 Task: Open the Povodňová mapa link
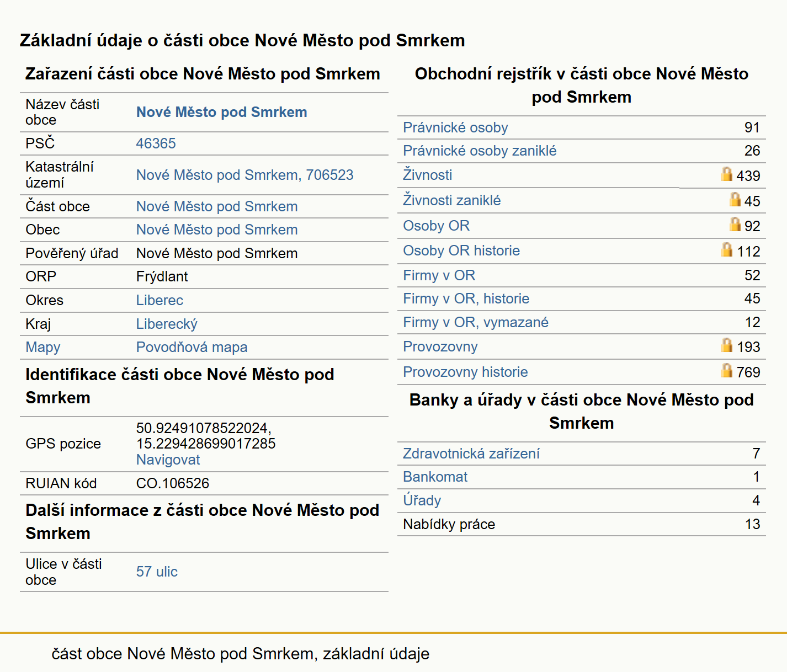tap(192, 347)
